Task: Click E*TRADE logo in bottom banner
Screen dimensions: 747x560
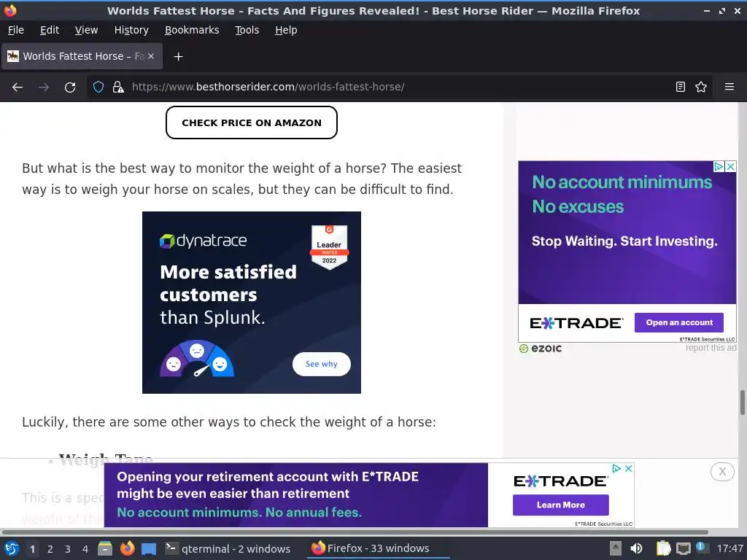Action: pos(561,481)
